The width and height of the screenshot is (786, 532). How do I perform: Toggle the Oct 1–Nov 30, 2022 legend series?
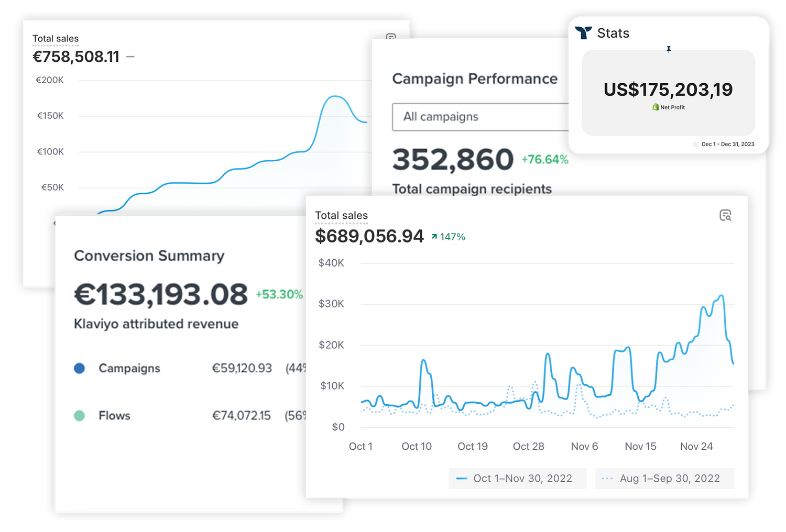tap(522, 479)
